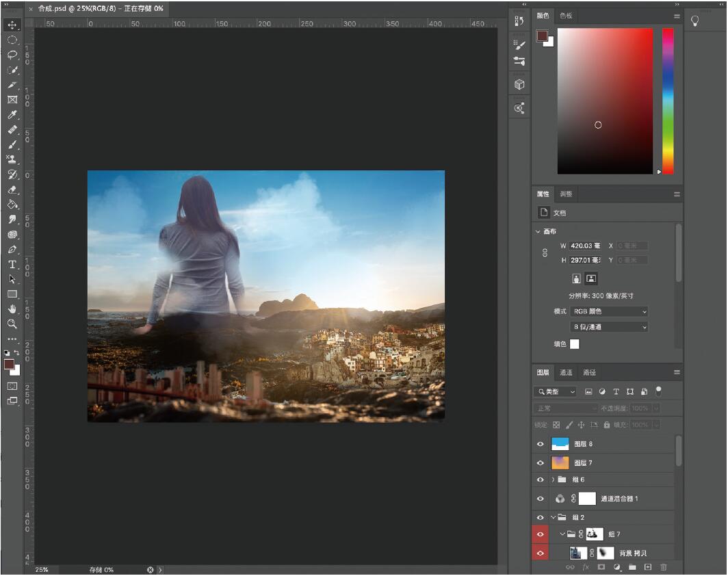Click the foreground color swatch in toolbar
Image resolution: width=728 pixels, height=576 pixels.
pyautogui.click(x=9, y=365)
